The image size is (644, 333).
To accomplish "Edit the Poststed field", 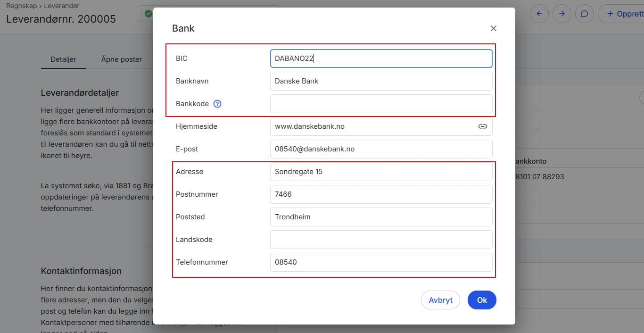I will (381, 217).
